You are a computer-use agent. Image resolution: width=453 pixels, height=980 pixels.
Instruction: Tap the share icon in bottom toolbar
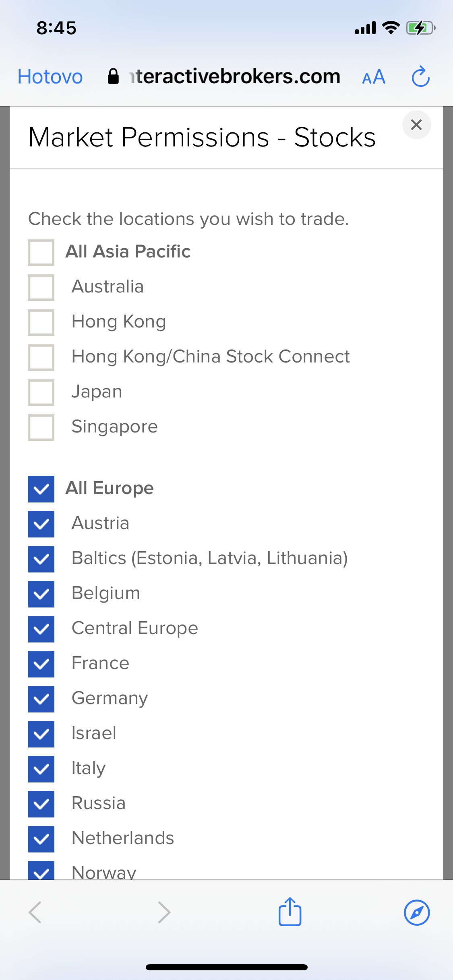pos(290,912)
